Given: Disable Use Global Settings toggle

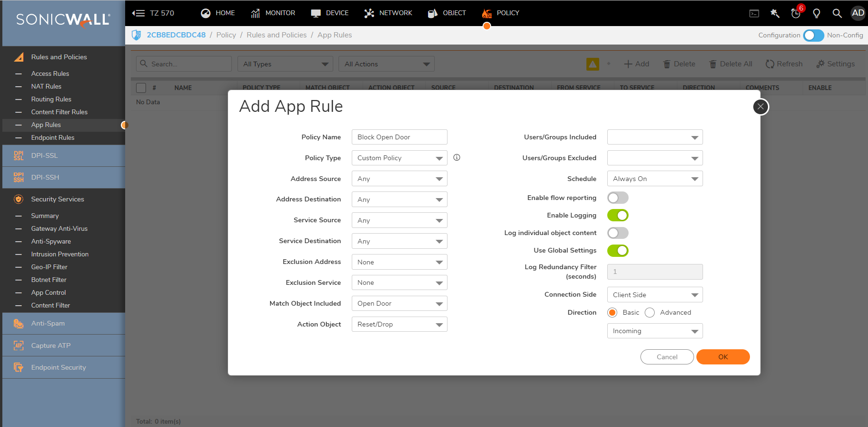Looking at the screenshot, I should coord(618,250).
